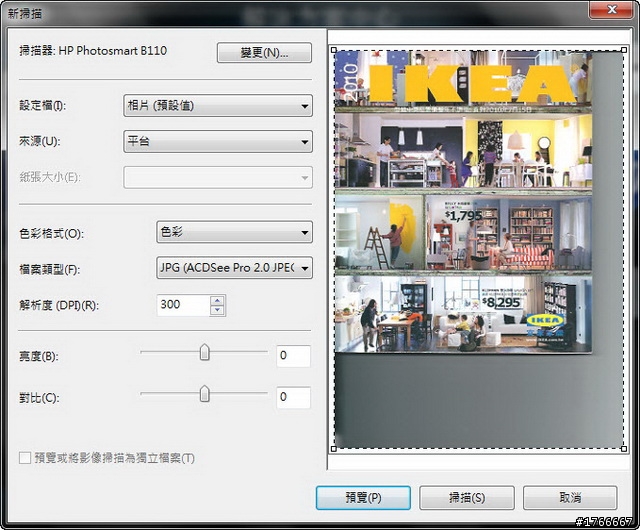640x530 pixels.
Task: Click the 亮度 brightness value field
Action: 293,356
